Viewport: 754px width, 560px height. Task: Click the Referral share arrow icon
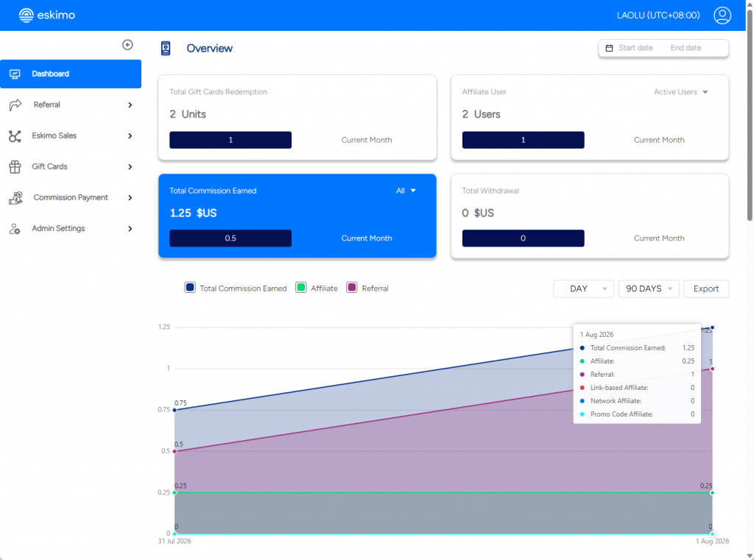pyautogui.click(x=15, y=104)
